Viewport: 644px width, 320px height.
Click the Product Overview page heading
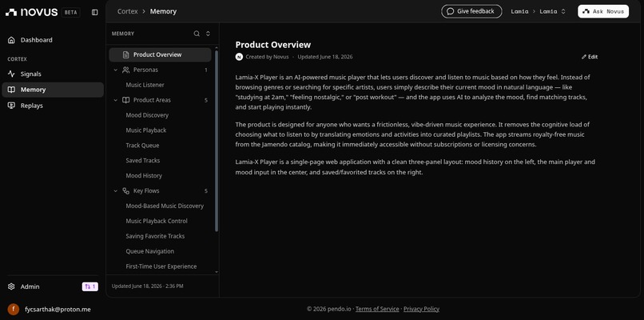point(273,45)
